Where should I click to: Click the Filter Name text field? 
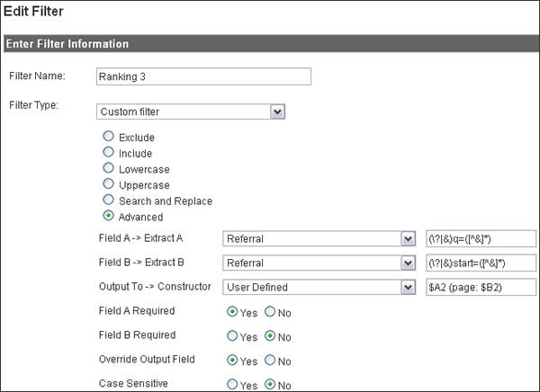202,76
